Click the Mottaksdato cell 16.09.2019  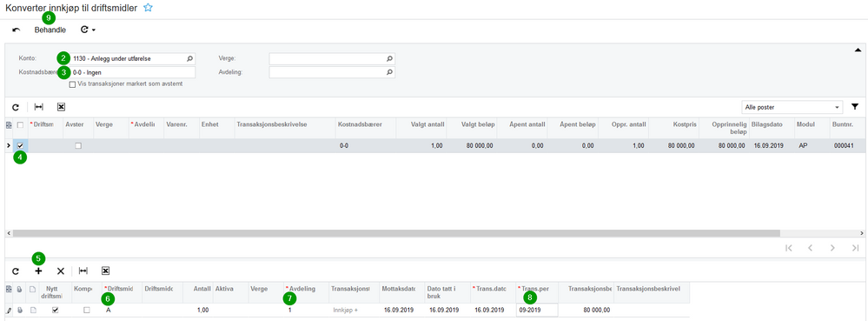(402, 311)
